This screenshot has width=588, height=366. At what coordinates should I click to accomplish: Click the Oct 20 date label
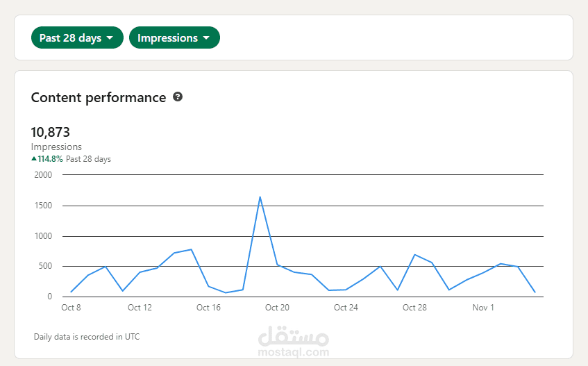pyautogui.click(x=277, y=308)
